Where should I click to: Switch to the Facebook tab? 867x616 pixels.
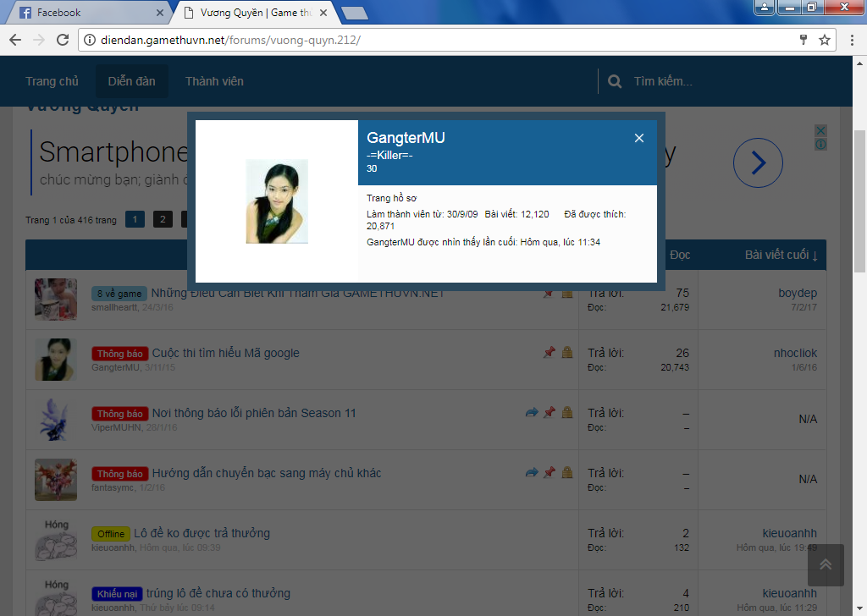[85, 13]
